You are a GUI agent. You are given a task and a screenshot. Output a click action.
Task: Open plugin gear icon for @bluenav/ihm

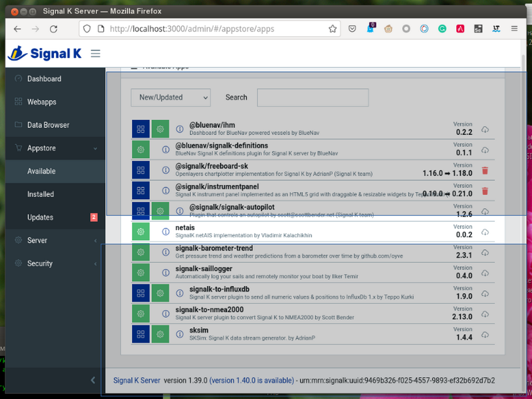point(160,129)
